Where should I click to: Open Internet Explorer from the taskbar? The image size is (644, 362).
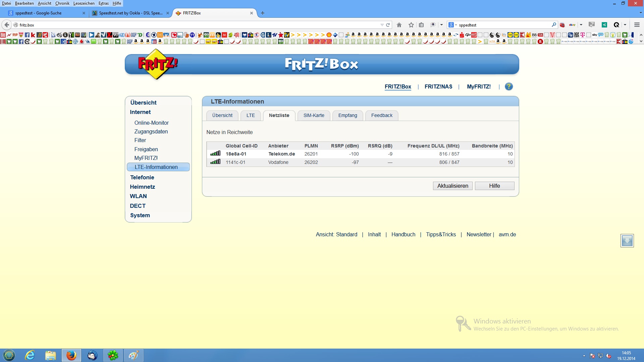(x=30, y=355)
